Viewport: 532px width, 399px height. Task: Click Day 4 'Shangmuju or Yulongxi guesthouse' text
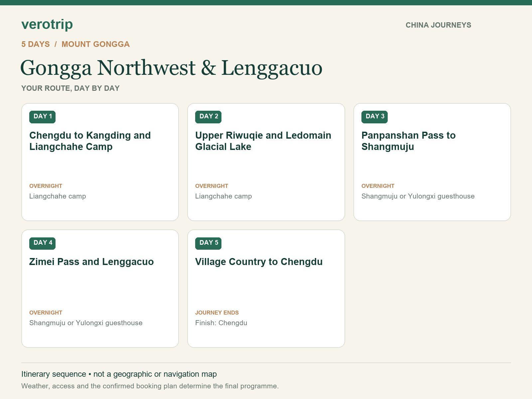[x=86, y=323]
